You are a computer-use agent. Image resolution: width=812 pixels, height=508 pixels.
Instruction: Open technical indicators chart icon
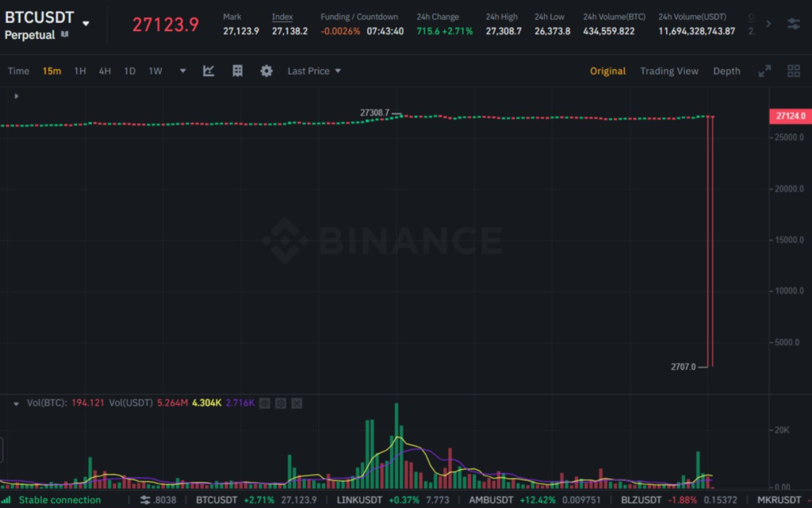pyautogui.click(x=209, y=71)
